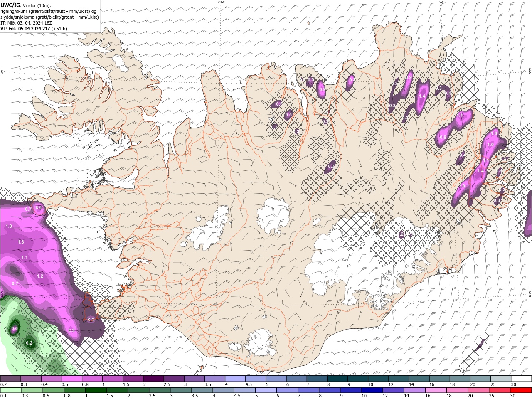Pick the white 30 swatch on the snow scale
The width and height of the screenshot is (532, 399).
521,378
